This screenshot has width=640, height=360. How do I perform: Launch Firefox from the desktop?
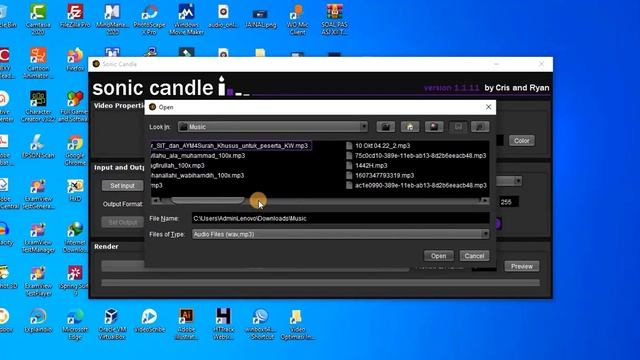pos(75,60)
